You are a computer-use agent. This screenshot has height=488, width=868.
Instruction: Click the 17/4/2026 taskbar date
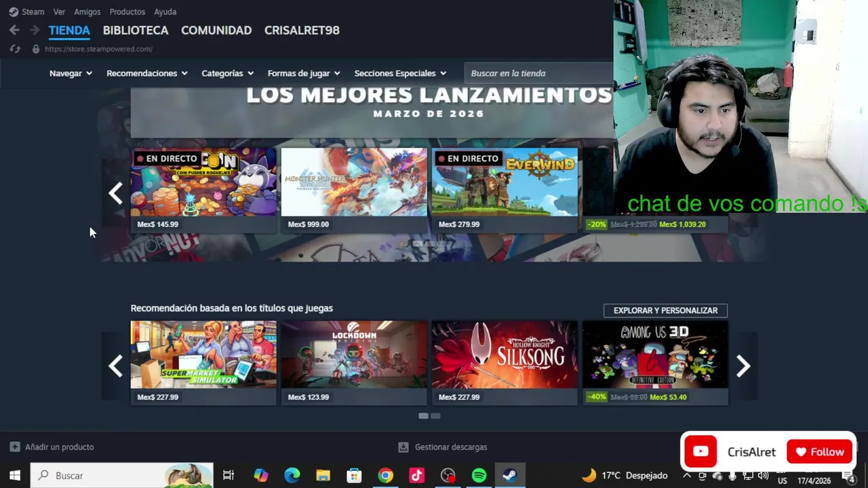coord(814,481)
